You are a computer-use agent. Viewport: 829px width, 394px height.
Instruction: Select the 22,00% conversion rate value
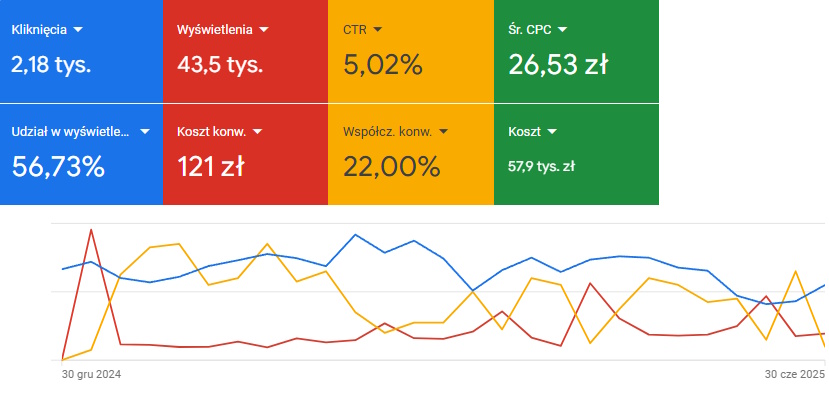tap(391, 167)
